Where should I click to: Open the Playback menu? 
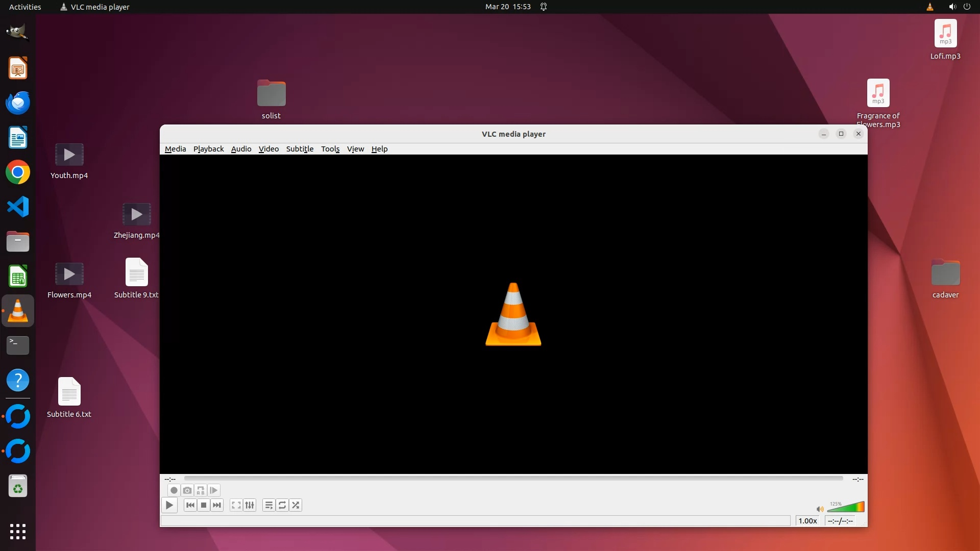coord(208,149)
